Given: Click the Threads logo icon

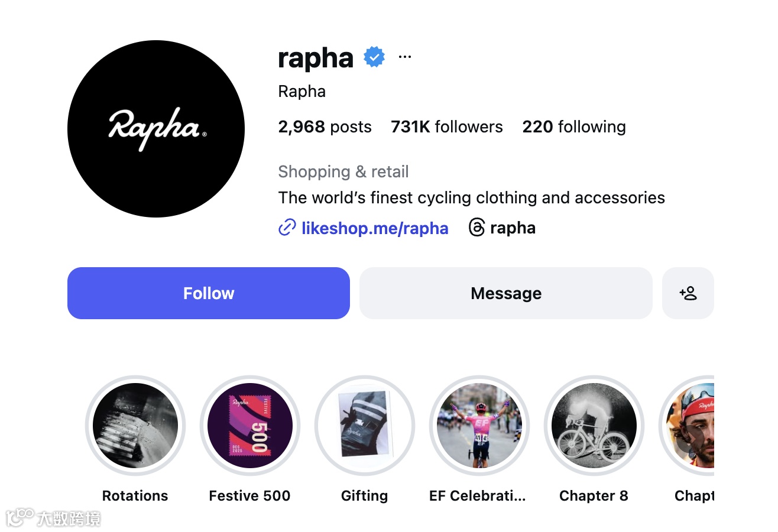Looking at the screenshot, I should [x=476, y=228].
